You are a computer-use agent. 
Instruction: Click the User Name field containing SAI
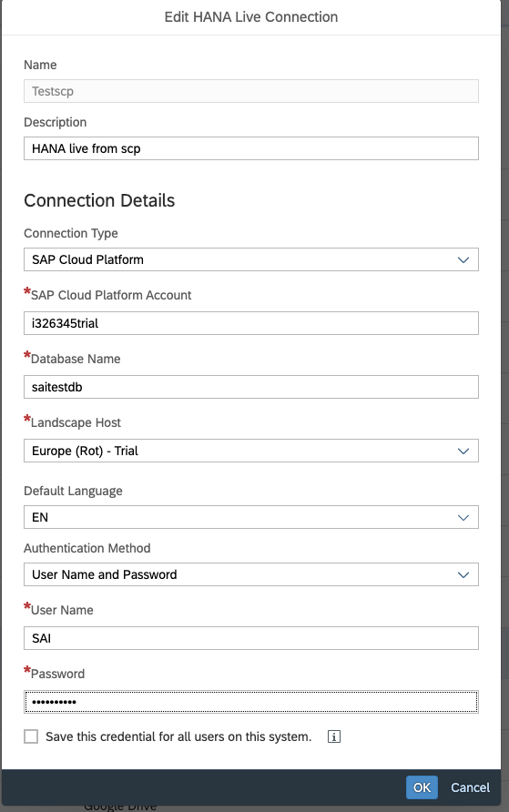(251, 638)
